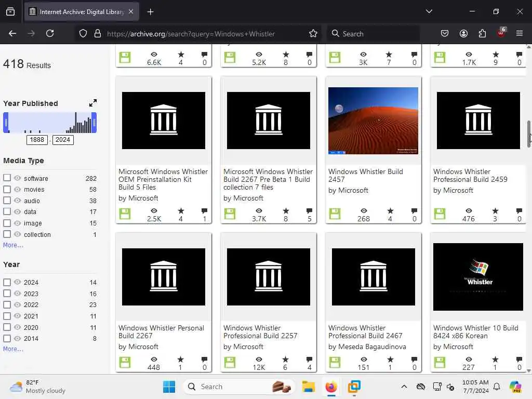Image resolution: width=532 pixels, height=399 pixels.
Task: Expand Year Published histogram to fullscreen
Action: [x=92, y=103]
